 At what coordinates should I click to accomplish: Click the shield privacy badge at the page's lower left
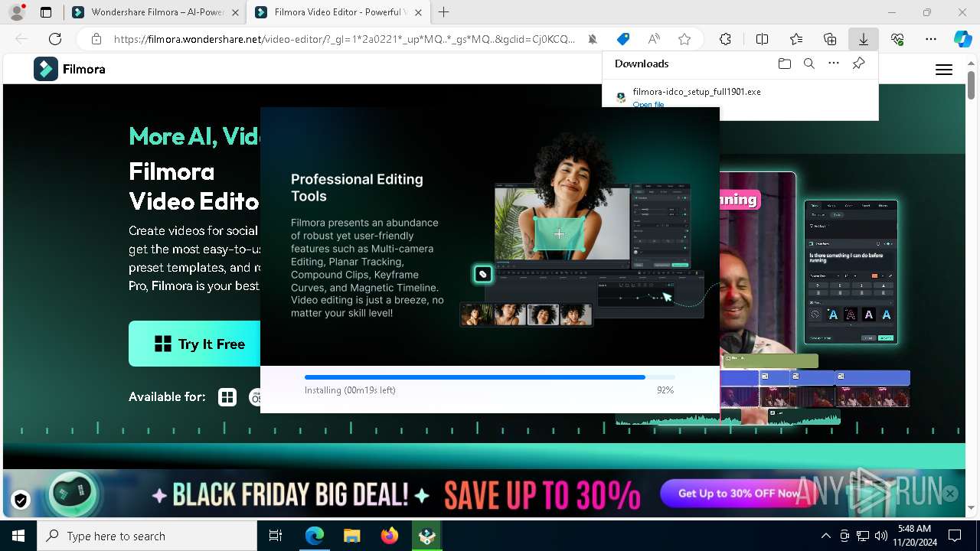pyautogui.click(x=21, y=500)
